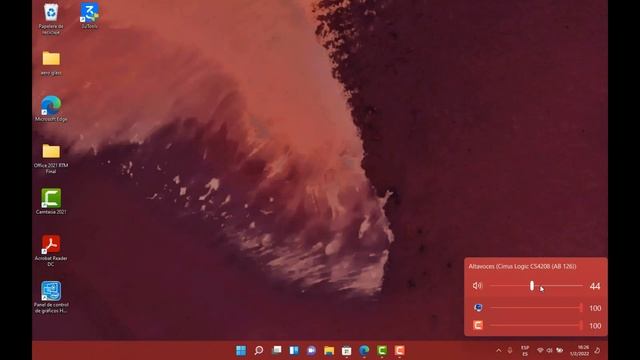Click the master volume value 44

(595, 286)
